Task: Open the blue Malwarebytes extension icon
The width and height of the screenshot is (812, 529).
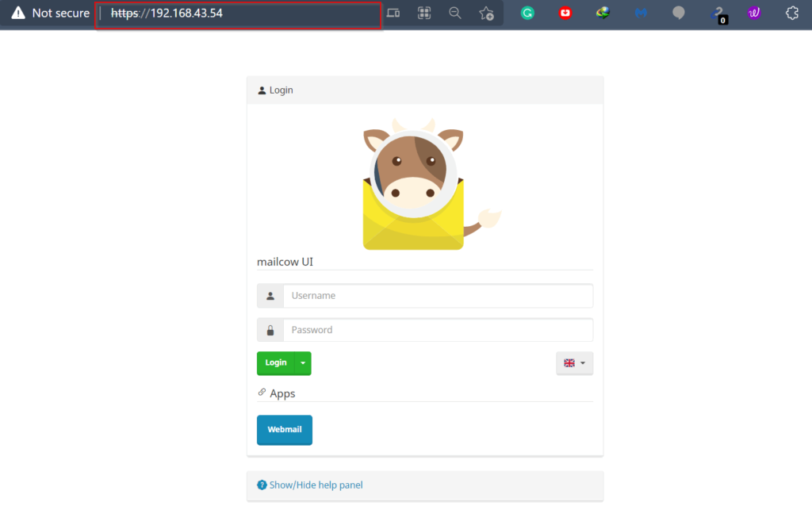Action: pos(641,13)
